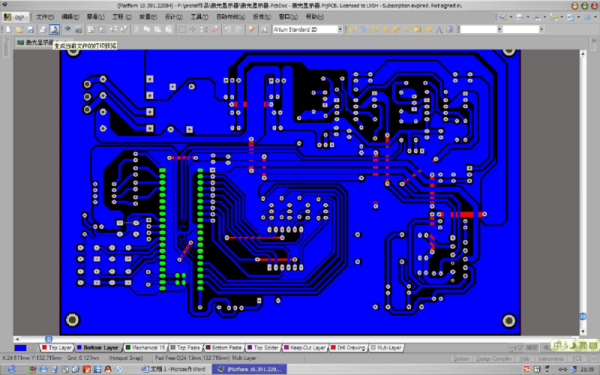Select the Place Component tool icon

(x=450, y=29)
